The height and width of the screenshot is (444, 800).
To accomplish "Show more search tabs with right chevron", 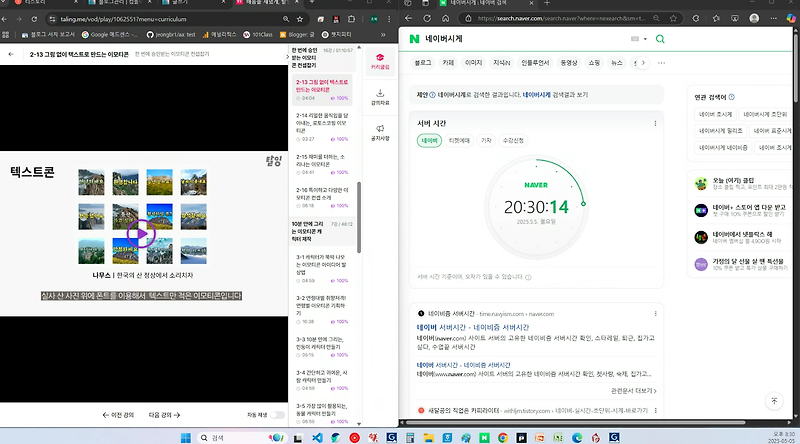I will pos(643,63).
